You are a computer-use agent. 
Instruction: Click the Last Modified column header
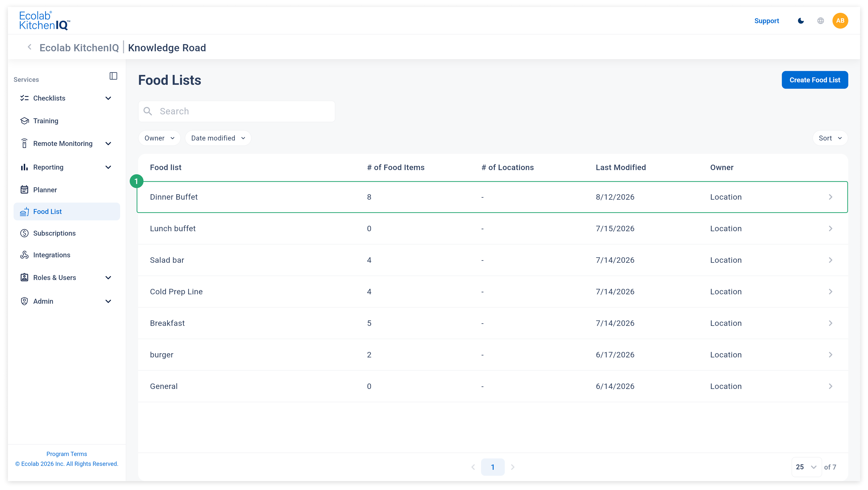click(x=621, y=167)
